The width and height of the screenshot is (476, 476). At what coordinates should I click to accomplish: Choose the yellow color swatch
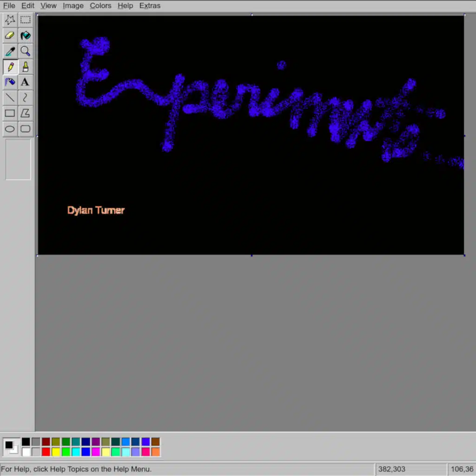pos(56,452)
